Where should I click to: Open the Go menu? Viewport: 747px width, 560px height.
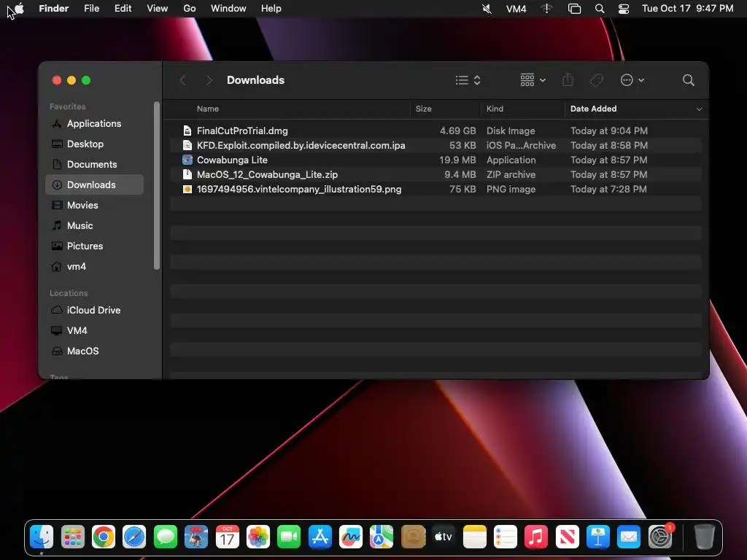(x=189, y=9)
